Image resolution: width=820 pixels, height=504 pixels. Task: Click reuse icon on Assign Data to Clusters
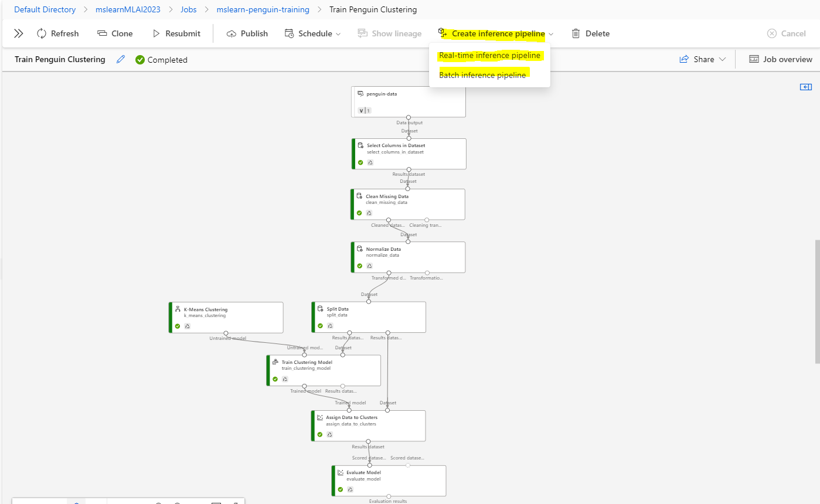[329, 434]
